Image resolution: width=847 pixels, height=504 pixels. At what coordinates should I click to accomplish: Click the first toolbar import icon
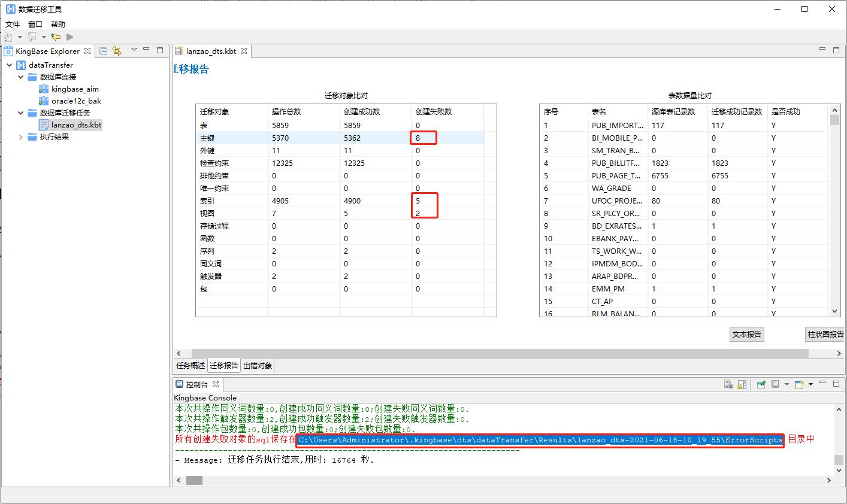click(8, 37)
